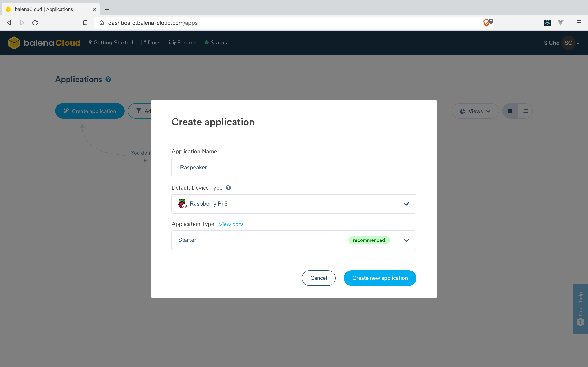Open the View docs link
Screen dimensions: 588x367
[231, 224]
